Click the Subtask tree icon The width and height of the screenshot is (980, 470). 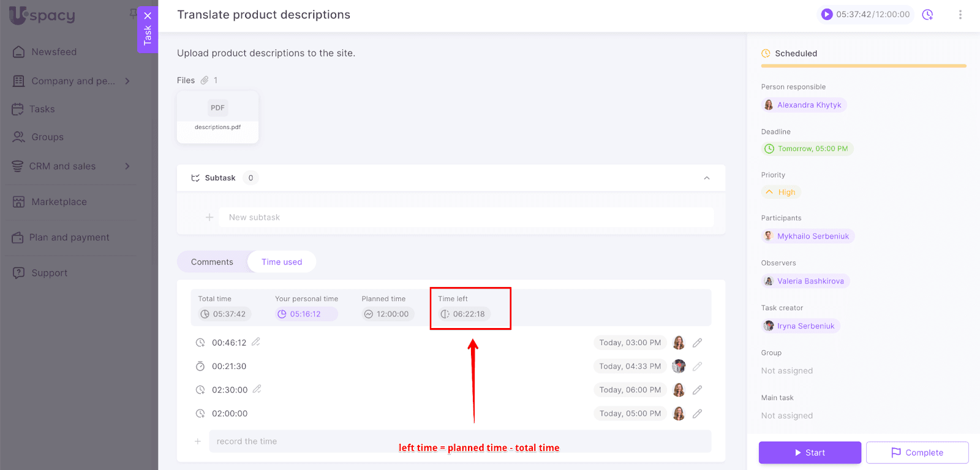195,178
